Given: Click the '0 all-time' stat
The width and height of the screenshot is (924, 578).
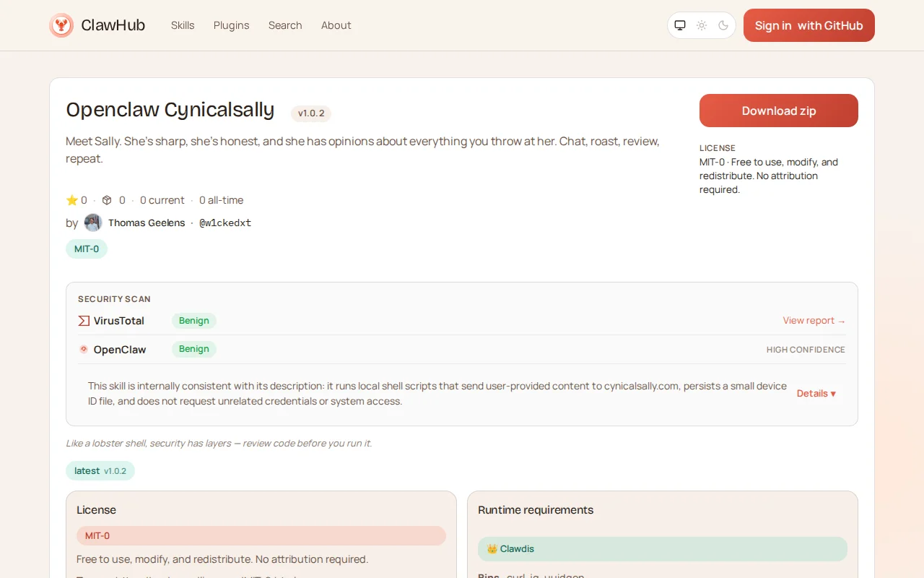Looking at the screenshot, I should point(222,200).
